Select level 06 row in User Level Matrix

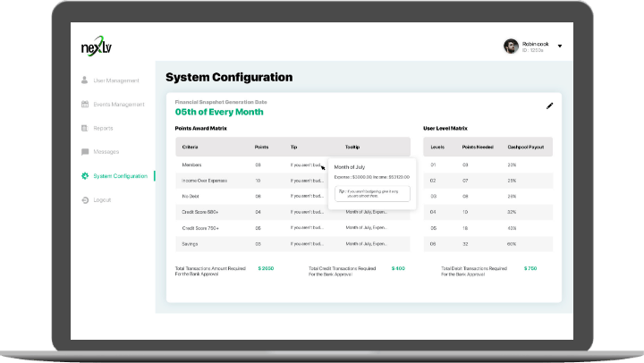click(433, 243)
